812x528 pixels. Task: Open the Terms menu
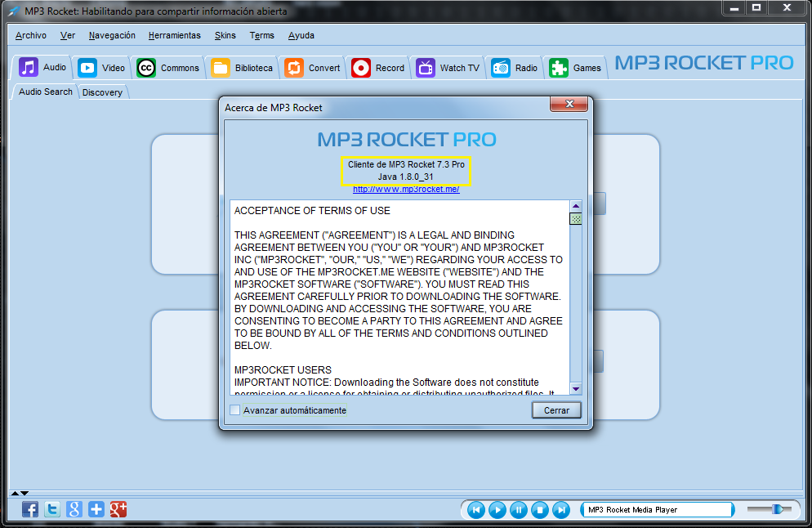tap(261, 35)
